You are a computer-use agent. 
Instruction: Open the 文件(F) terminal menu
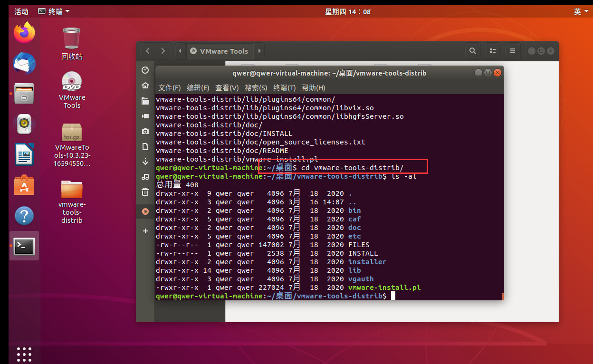170,88
